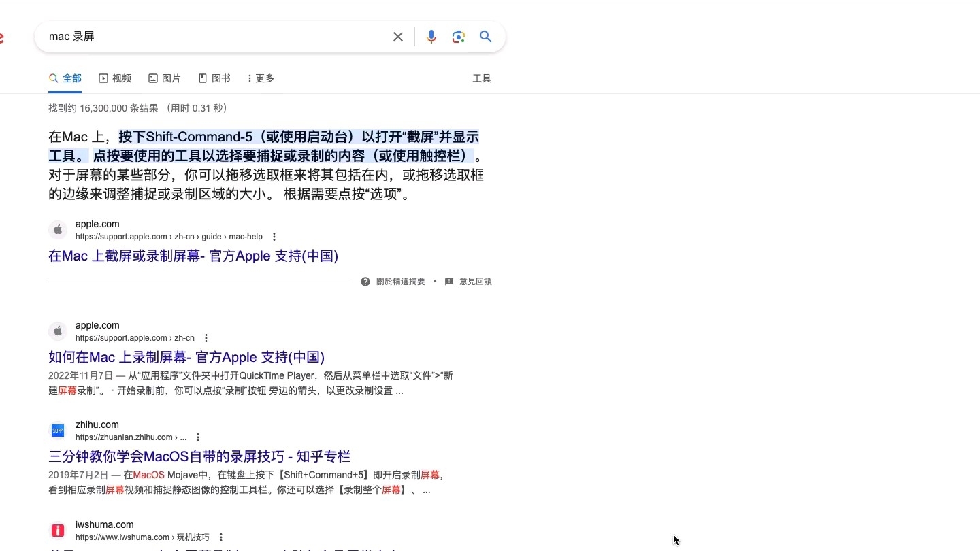
Task: Click the www.iwshuma.com › 玩机技巧 URL
Action: tap(142, 537)
